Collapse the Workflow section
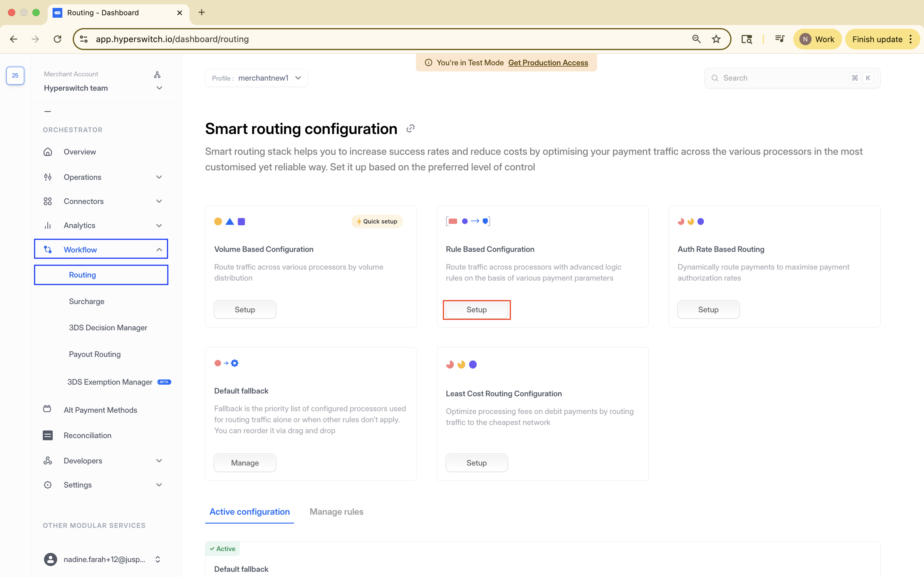 159,250
